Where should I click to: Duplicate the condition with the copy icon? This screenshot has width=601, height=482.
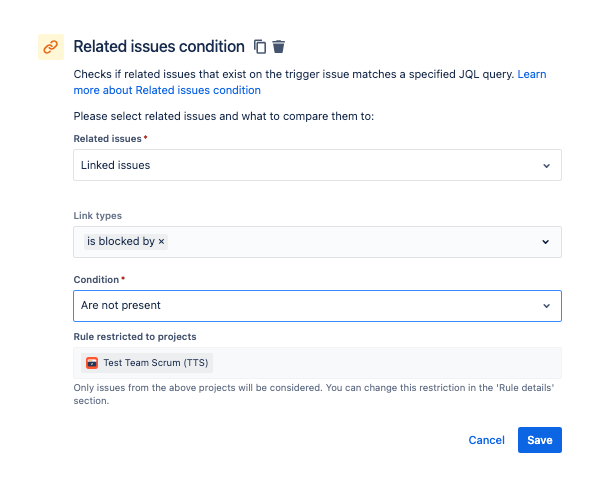click(260, 47)
